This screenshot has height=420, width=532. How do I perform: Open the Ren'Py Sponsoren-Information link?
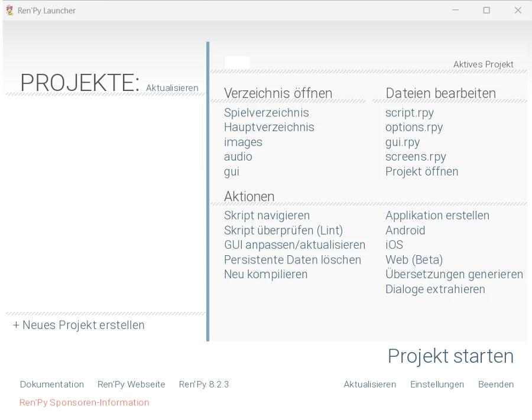point(84,402)
